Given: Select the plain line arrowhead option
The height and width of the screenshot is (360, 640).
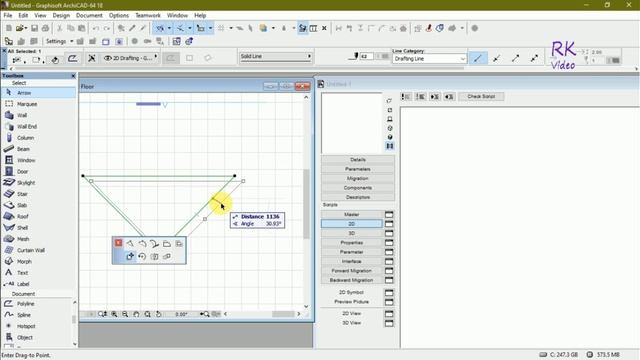Looking at the screenshot, I should (x=477, y=58).
